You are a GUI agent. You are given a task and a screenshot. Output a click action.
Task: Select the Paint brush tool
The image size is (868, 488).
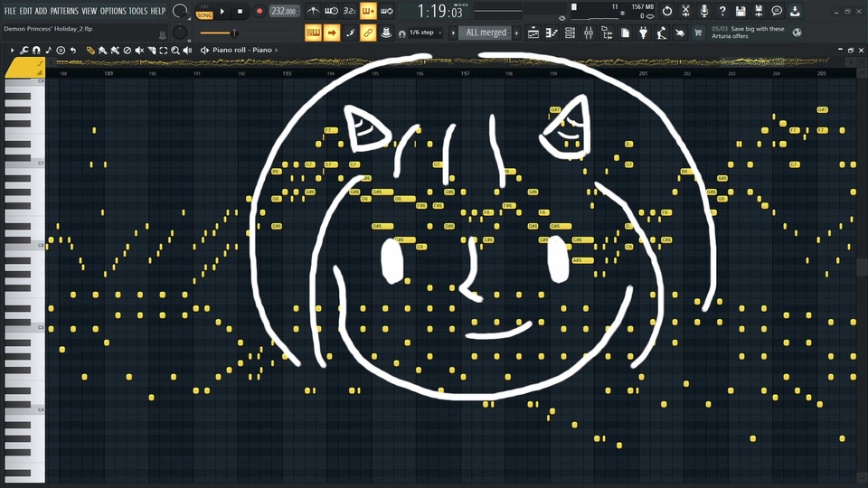tap(103, 51)
